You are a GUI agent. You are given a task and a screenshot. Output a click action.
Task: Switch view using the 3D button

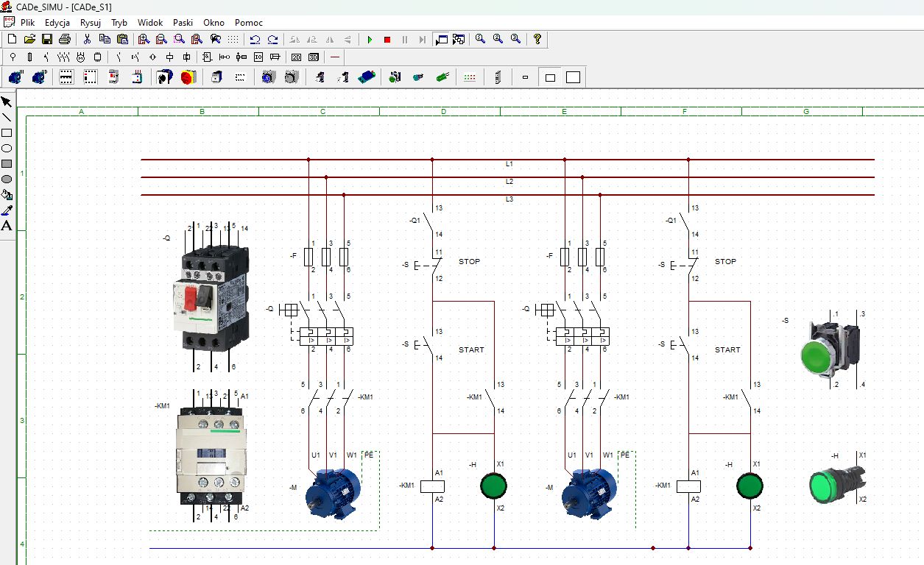coord(314,57)
